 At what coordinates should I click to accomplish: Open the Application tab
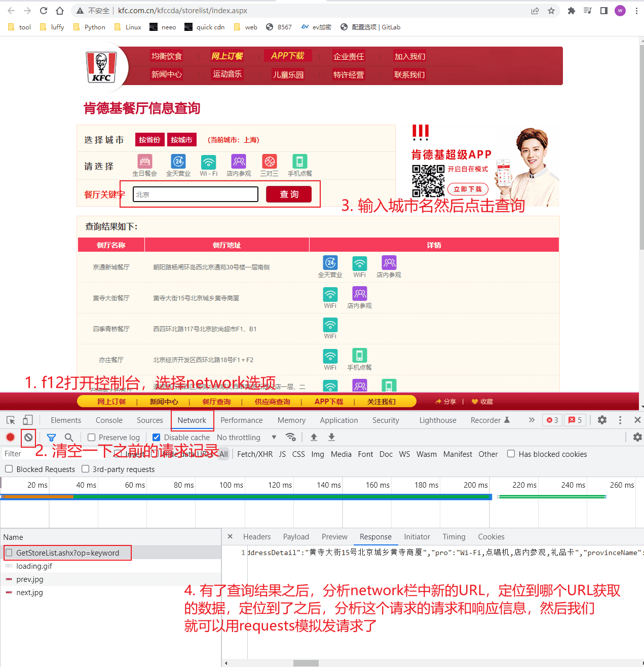[x=339, y=420]
